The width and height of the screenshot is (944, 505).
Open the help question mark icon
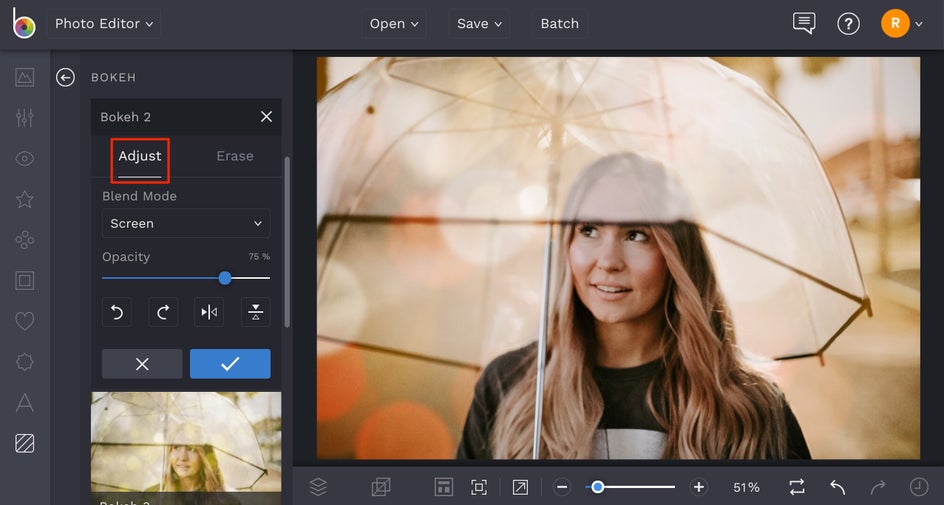[x=848, y=24]
